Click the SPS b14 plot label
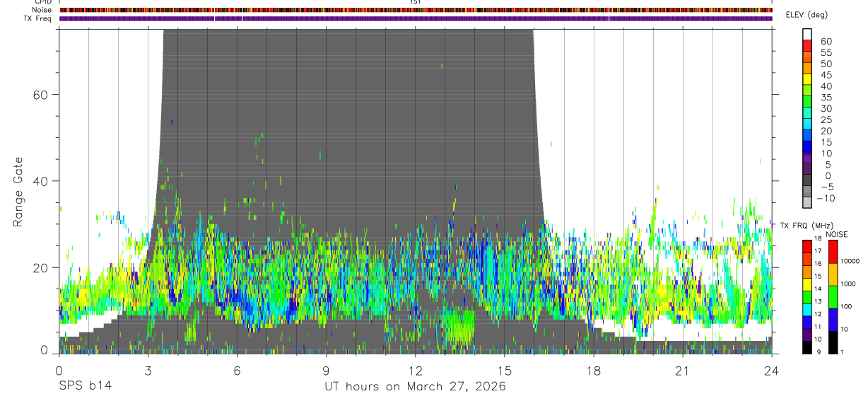Viewport: 868px width, 401px height. tap(85, 386)
